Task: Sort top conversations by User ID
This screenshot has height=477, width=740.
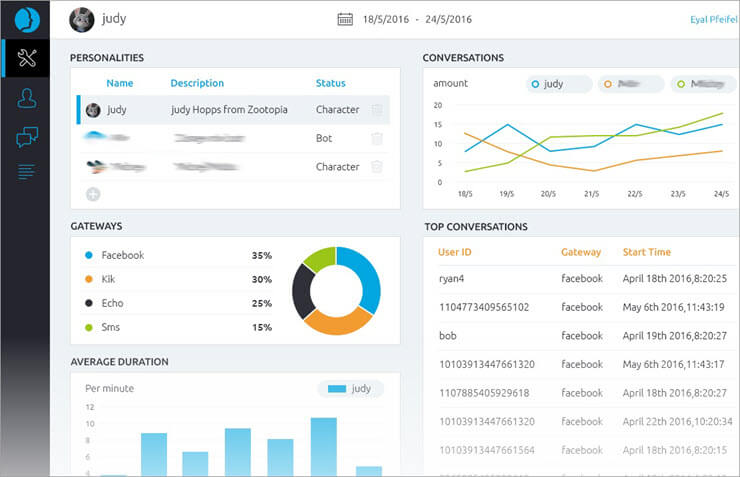Action: 454,252
